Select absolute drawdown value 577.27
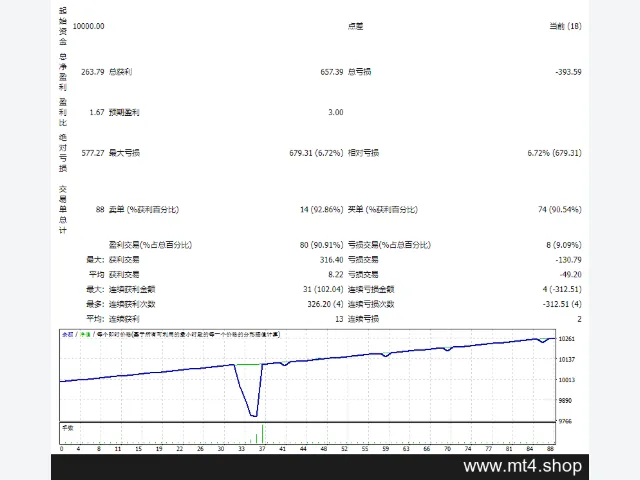Viewport: 640px width, 480px height. (x=93, y=153)
